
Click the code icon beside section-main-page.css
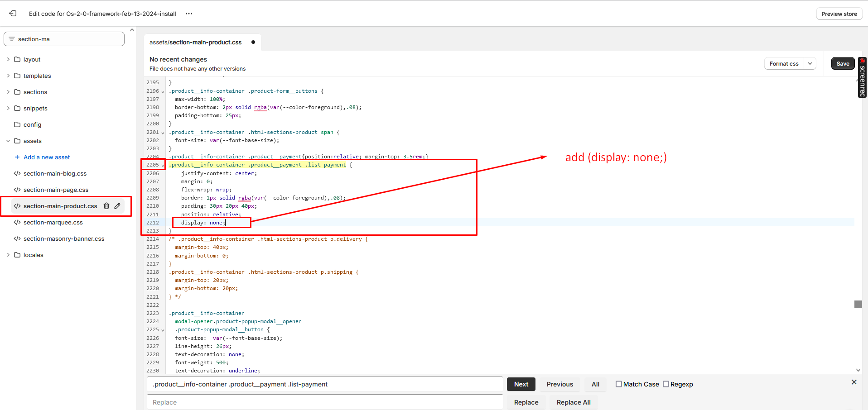pos(17,190)
